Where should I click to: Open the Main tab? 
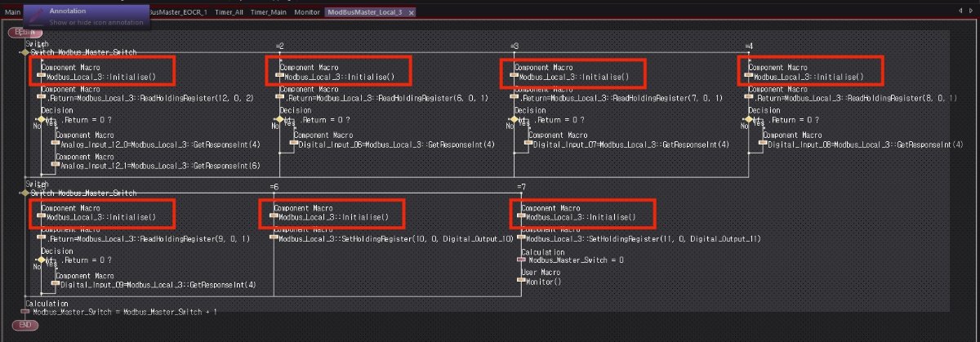pos(12,13)
